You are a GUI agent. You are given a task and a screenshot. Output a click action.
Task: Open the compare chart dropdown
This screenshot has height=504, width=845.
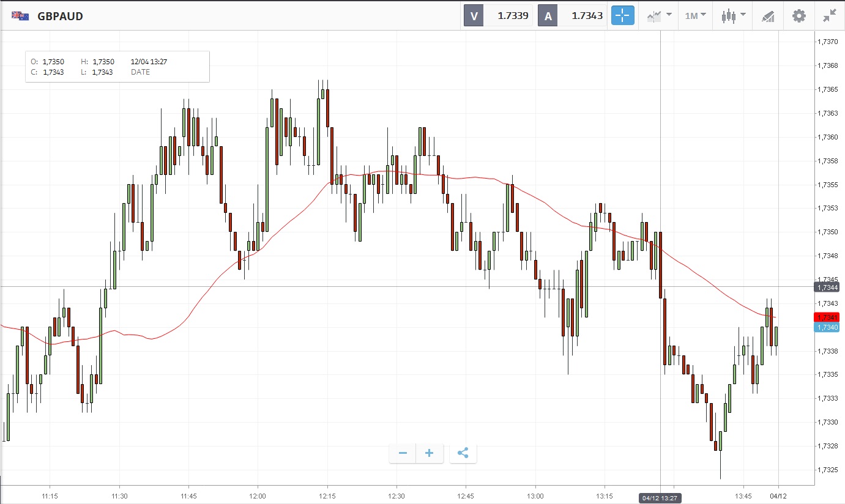[x=658, y=16]
